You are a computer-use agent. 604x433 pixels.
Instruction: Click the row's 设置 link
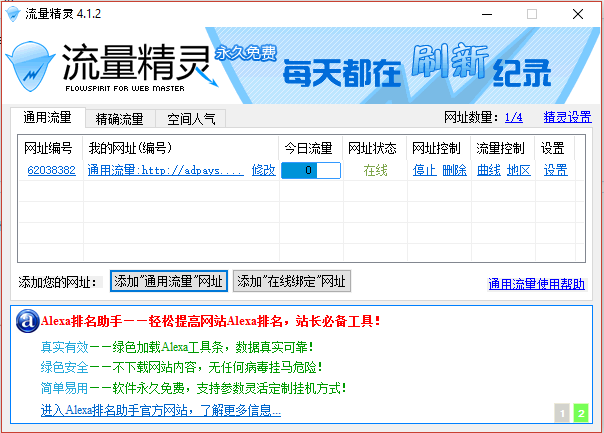(x=555, y=170)
